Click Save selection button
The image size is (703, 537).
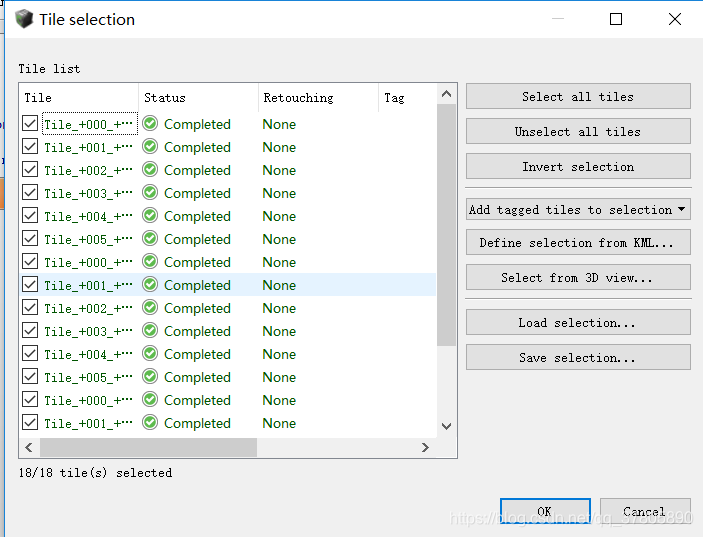tap(578, 357)
